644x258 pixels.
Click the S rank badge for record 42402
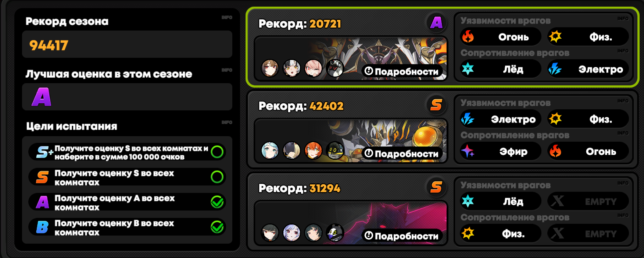click(436, 105)
